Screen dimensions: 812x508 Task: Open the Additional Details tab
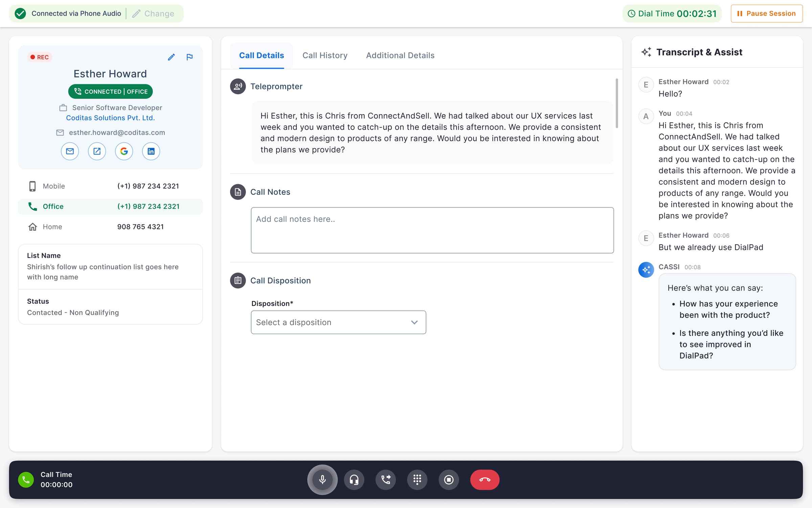click(400, 55)
